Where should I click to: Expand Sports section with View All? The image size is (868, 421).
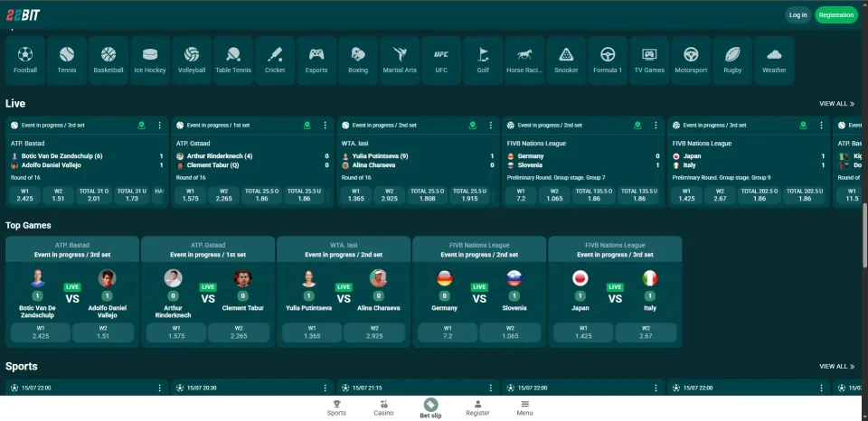point(836,367)
